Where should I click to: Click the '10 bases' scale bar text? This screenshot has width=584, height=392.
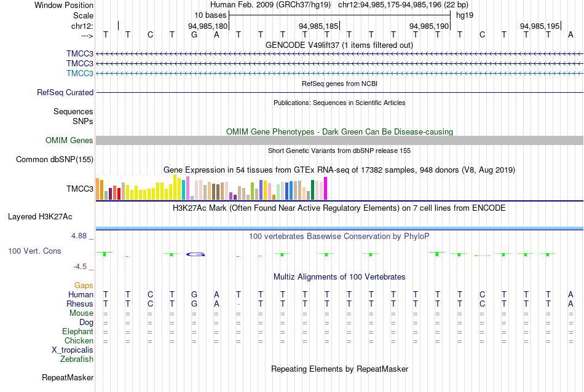pyautogui.click(x=210, y=15)
